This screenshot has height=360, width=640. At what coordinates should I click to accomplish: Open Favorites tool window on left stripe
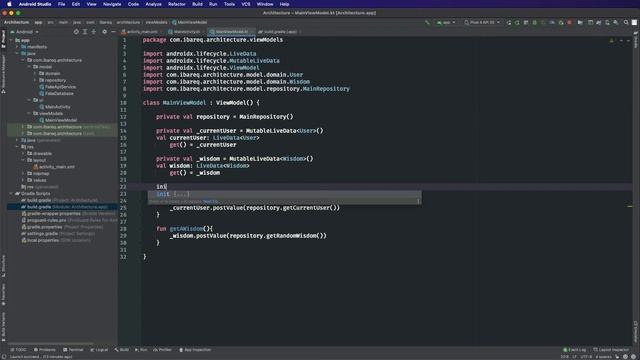3,295
